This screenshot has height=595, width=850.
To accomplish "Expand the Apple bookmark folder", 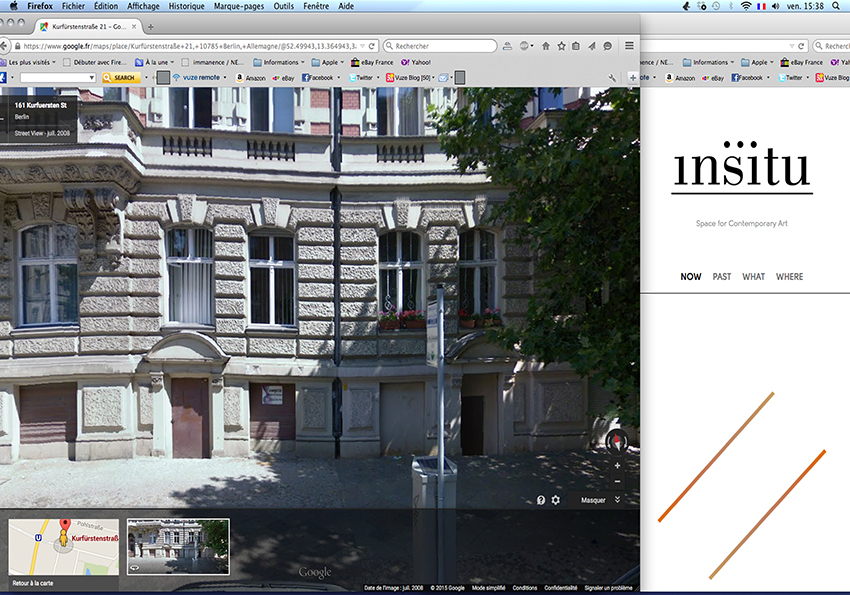I will point(327,62).
